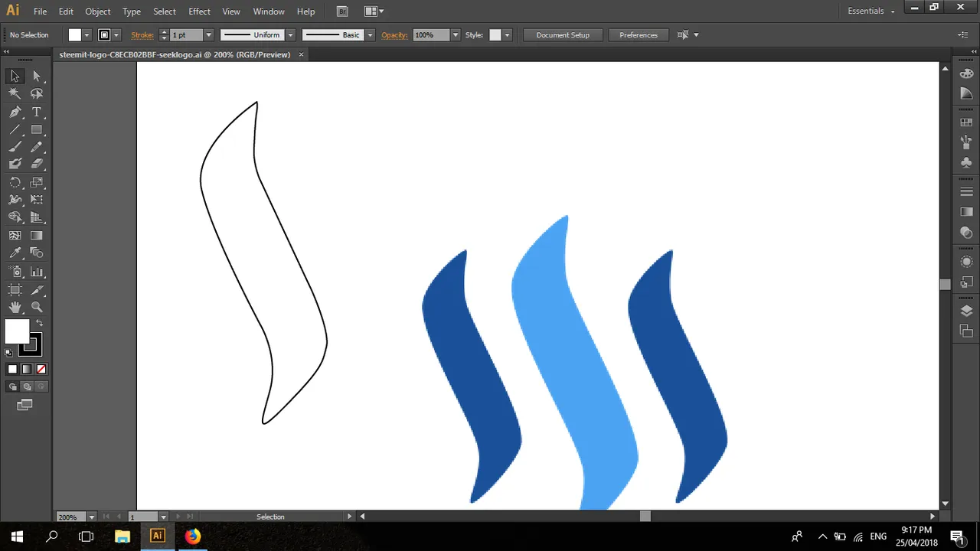Enable Draw Behind mode
The width and height of the screenshot is (980, 551).
[x=27, y=386]
